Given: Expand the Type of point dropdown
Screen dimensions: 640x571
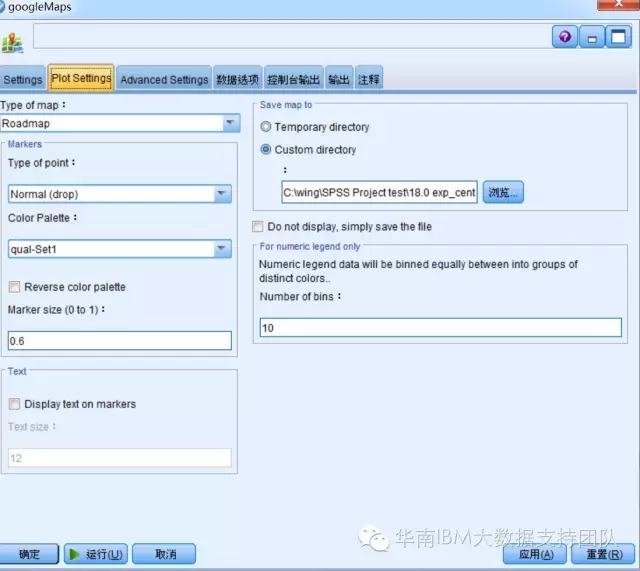Looking at the screenshot, I should point(120,194).
